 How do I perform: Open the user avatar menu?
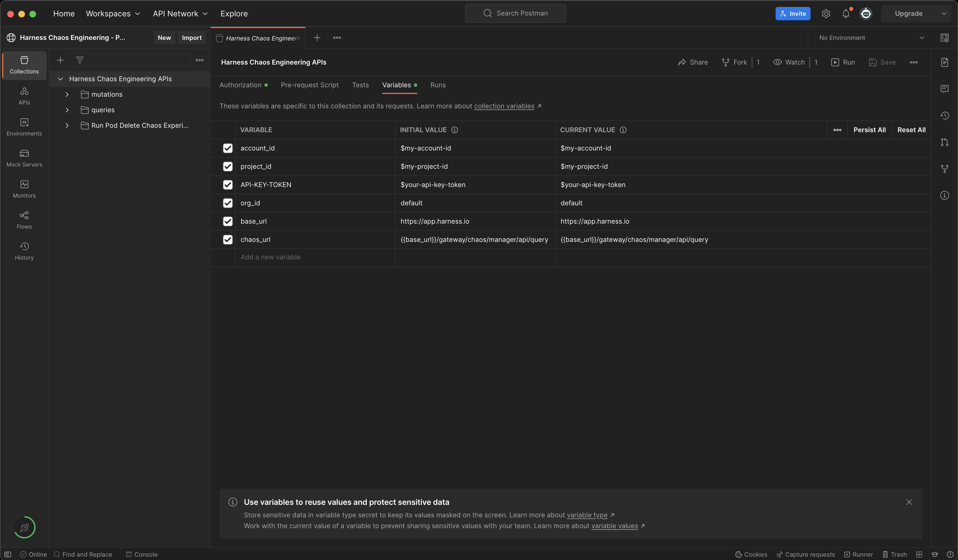pos(866,14)
